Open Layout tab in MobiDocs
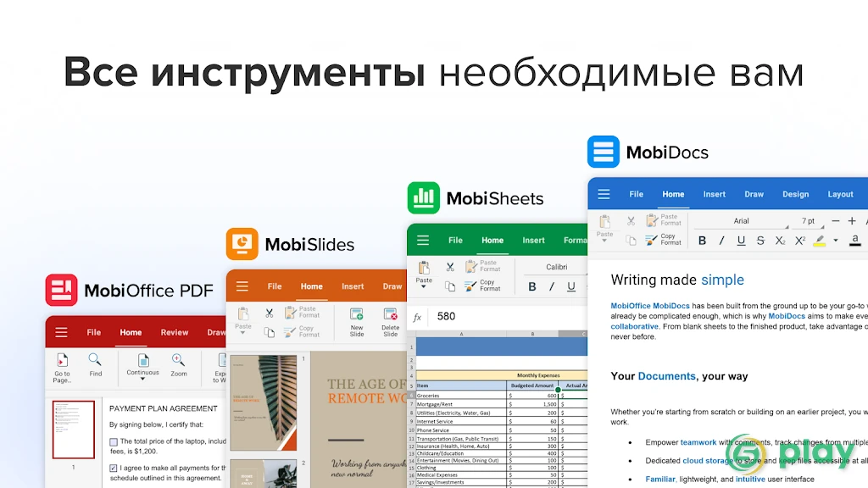868x488 pixels. [840, 195]
